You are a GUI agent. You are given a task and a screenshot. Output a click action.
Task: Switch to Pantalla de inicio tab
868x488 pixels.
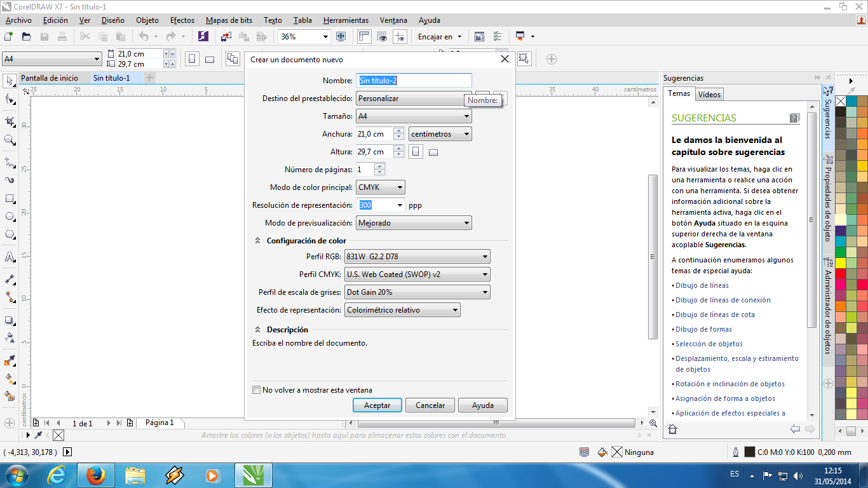pyautogui.click(x=50, y=78)
